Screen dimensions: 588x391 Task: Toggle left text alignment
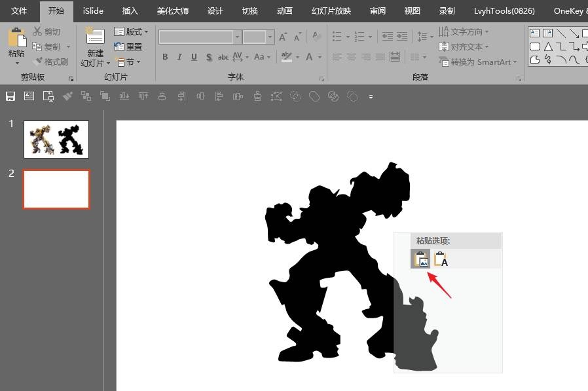pyautogui.click(x=337, y=57)
